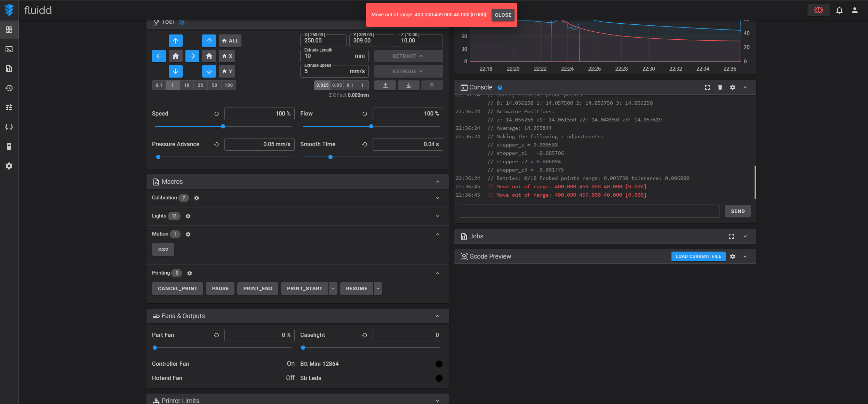
Task: Click the Speed slider handle
Action: coord(223,126)
